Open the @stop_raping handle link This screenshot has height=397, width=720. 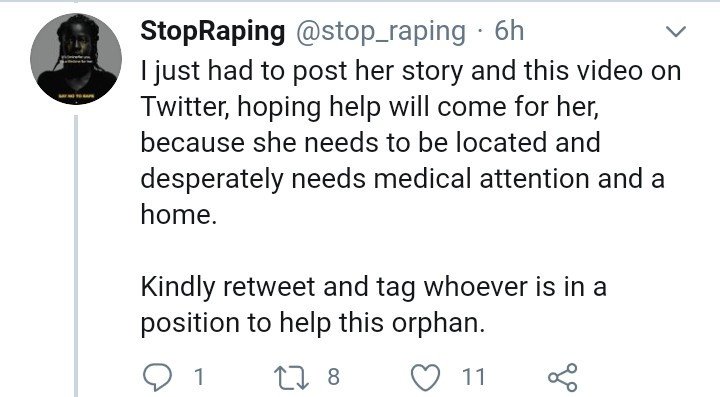click(x=381, y=32)
